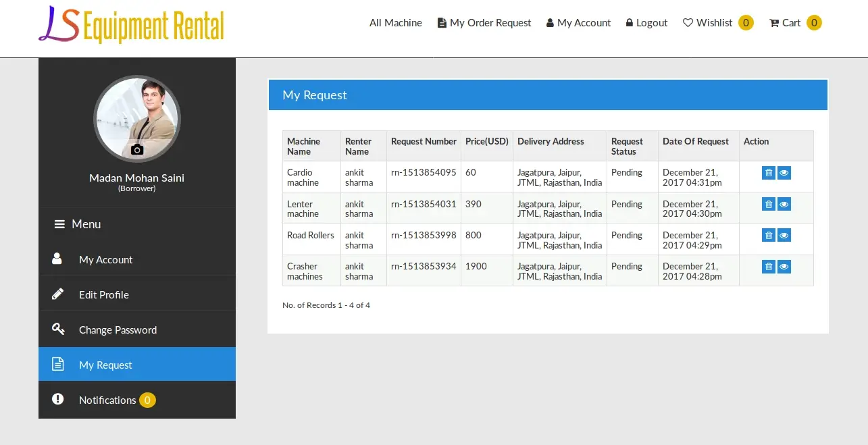868x445 pixels.
Task: Click request number rn-1513854095
Action: point(424,172)
